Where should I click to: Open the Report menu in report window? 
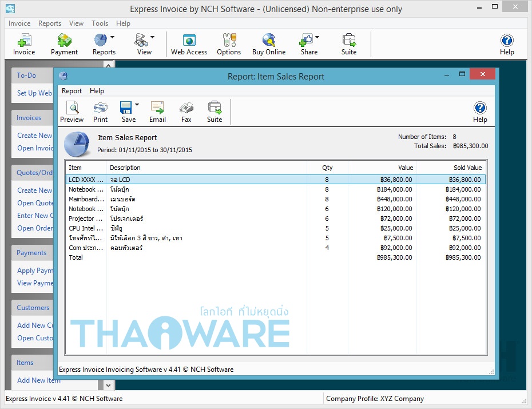[72, 91]
